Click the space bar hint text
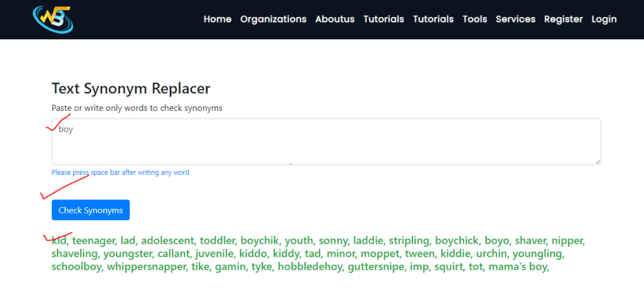 [120, 172]
